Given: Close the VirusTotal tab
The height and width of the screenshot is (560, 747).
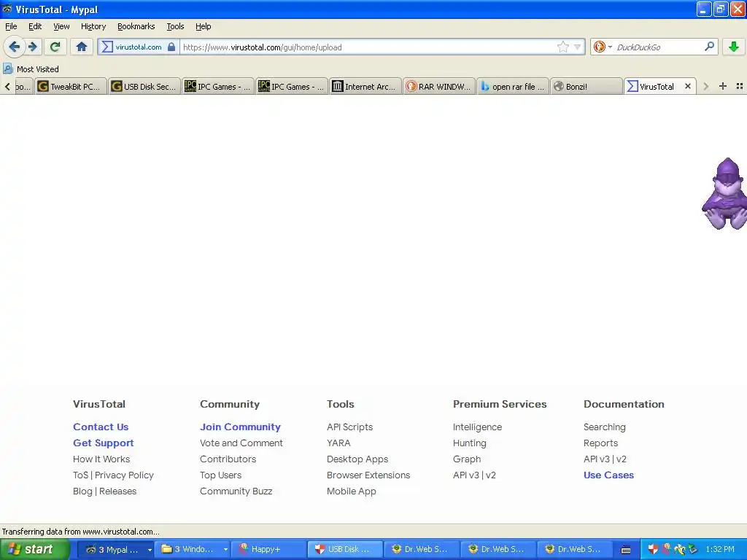Looking at the screenshot, I should pyautogui.click(x=687, y=86).
